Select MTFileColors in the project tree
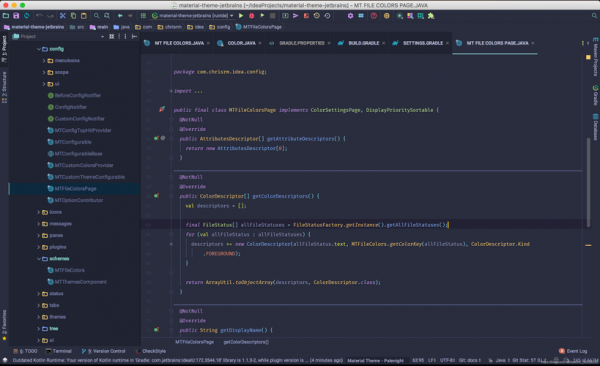Screen dimensions: 600x366 [69, 270]
